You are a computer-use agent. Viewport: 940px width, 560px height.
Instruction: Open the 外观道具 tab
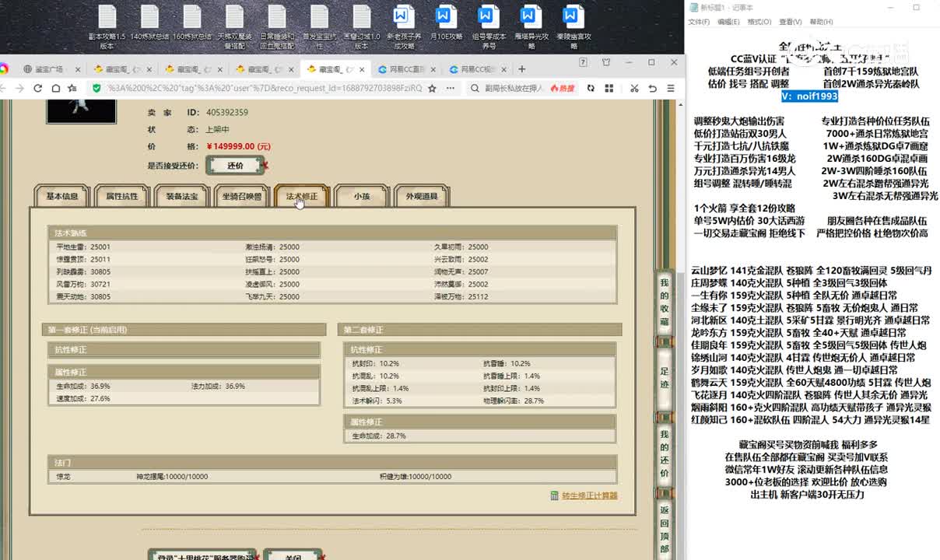tap(422, 197)
